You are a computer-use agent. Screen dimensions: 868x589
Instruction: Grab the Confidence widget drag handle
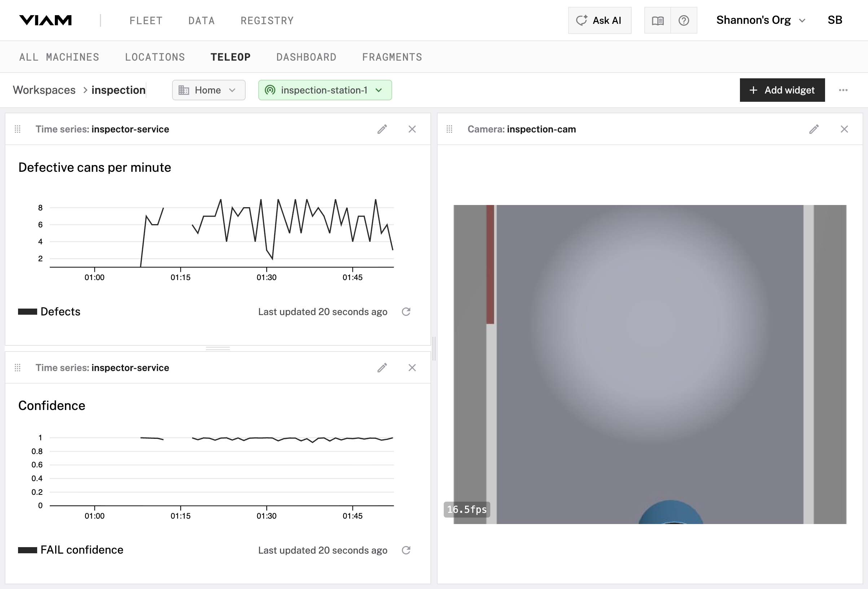pos(17,368)
